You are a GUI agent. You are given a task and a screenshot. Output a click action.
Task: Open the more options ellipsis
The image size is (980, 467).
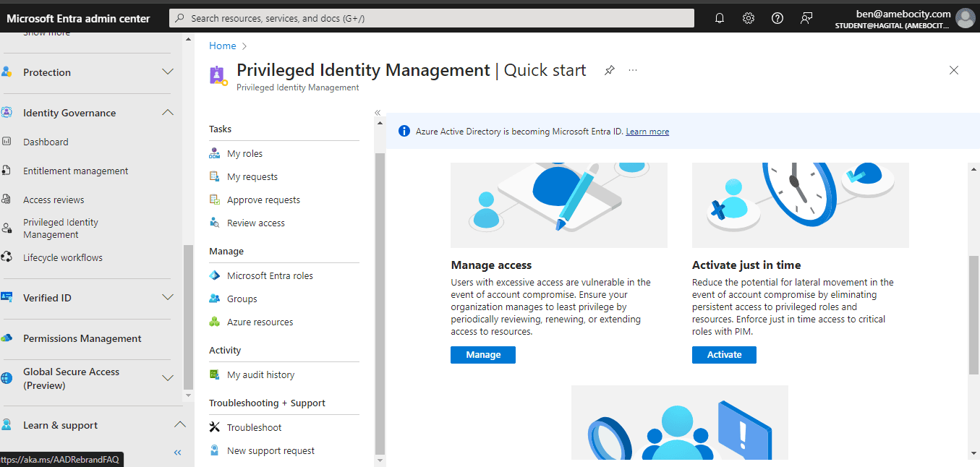[633, 70]
